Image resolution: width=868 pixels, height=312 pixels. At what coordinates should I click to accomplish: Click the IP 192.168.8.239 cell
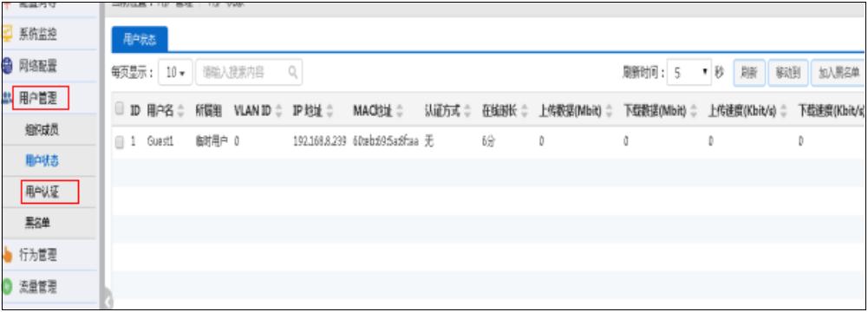tap(319, 142)
